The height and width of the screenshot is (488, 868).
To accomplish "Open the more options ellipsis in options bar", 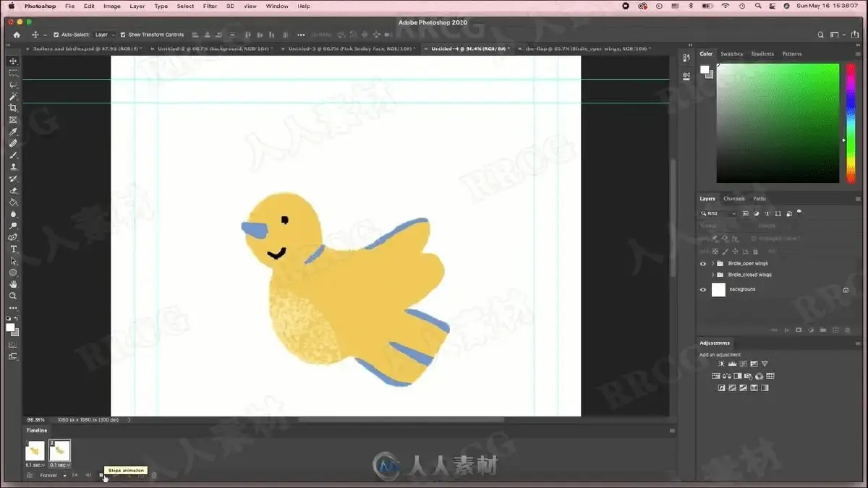I will point(301,35).
